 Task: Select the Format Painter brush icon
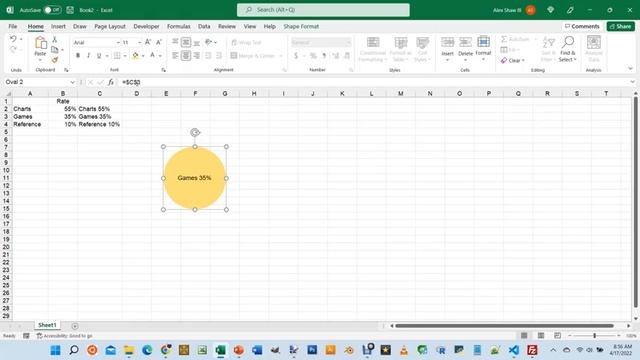(55, 60)
